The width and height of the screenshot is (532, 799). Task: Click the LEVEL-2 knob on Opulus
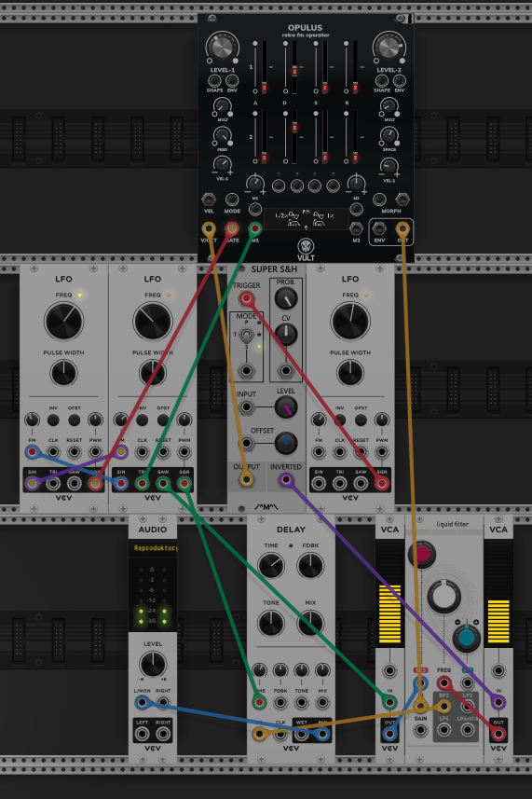click(x=389, y=48)
